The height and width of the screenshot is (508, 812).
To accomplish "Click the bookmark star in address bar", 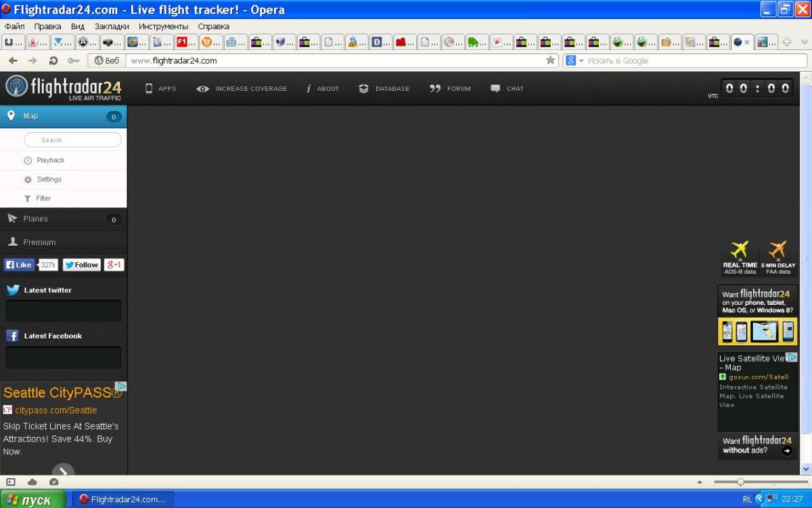I will coord(551,60).
